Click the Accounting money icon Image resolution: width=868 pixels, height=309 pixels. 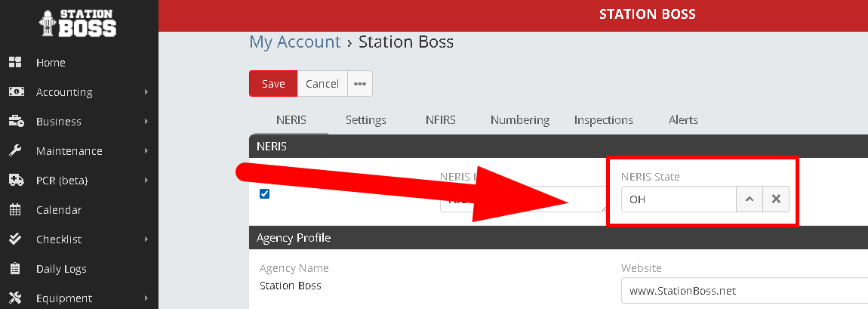15,92
